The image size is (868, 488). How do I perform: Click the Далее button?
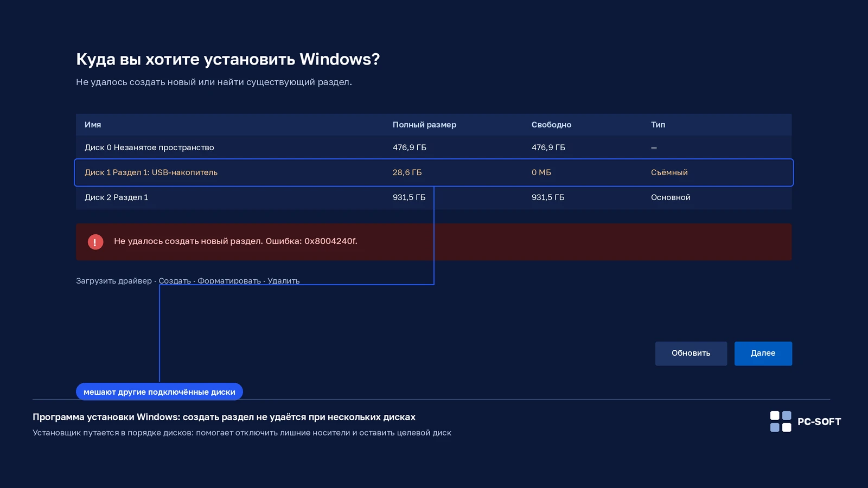click(763, 354)
